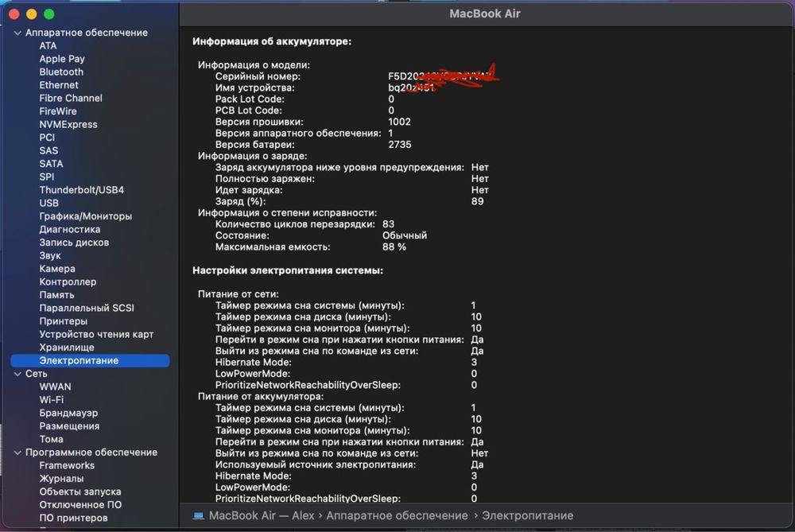Select Fibre Channel in the sidebar
The height and width of the screenshot is (532, 795).
coord(71,98)
